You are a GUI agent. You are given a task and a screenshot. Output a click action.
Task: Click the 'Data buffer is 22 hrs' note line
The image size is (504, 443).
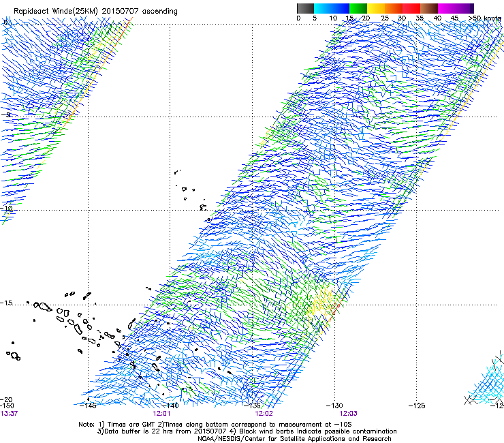click(247, 431)
